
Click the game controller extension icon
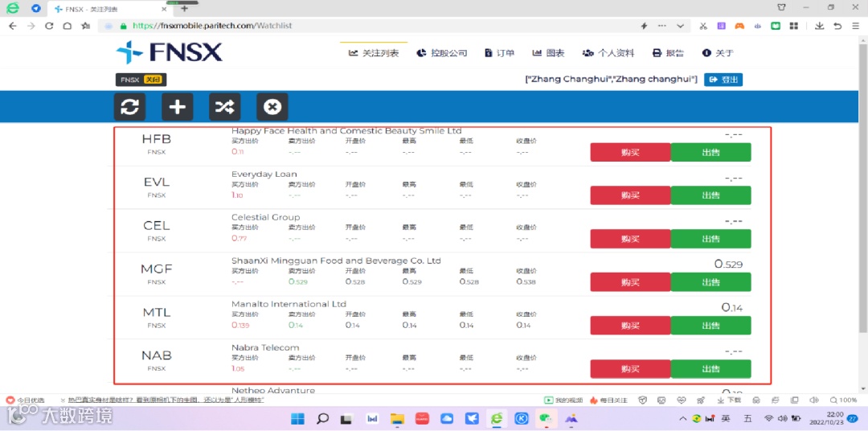[x=739, y=26]
